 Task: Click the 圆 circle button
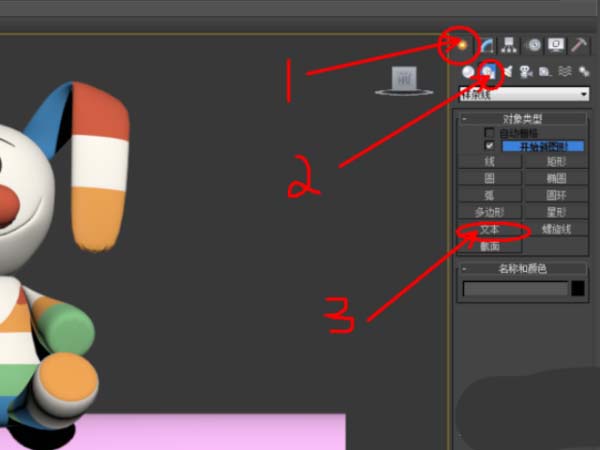(x=489, y=178)
